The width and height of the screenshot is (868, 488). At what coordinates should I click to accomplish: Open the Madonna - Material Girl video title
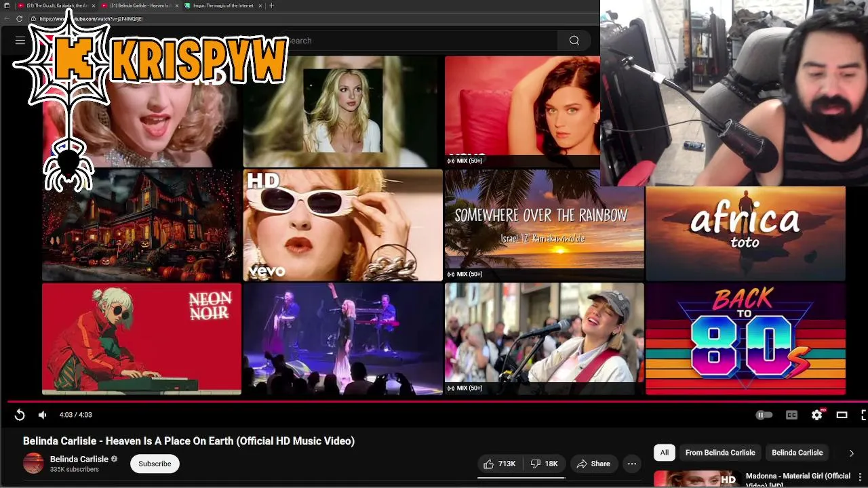click(798, 479)
